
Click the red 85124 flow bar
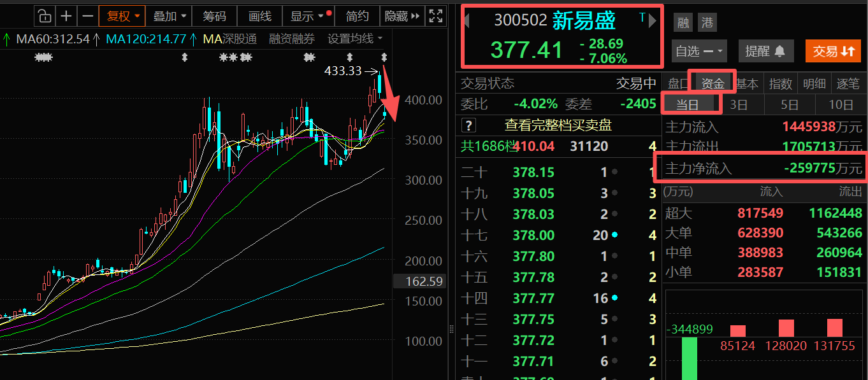pyautogui.click(x=738, y=331)
